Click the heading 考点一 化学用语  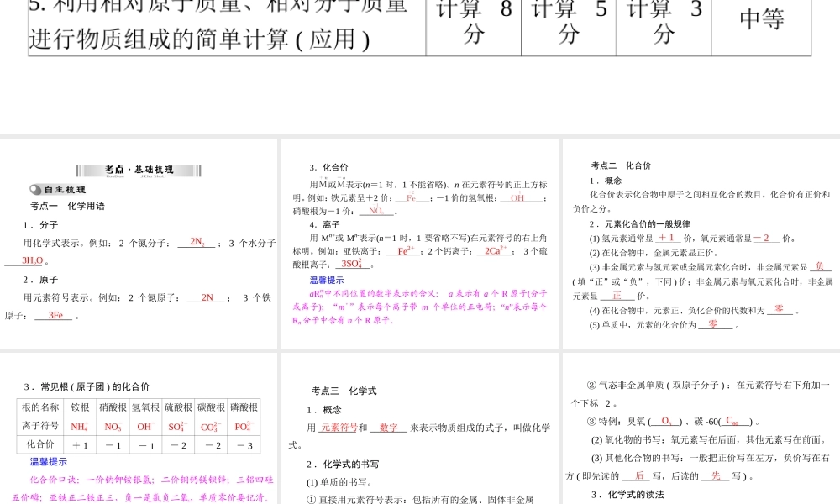tap(67, 206)
